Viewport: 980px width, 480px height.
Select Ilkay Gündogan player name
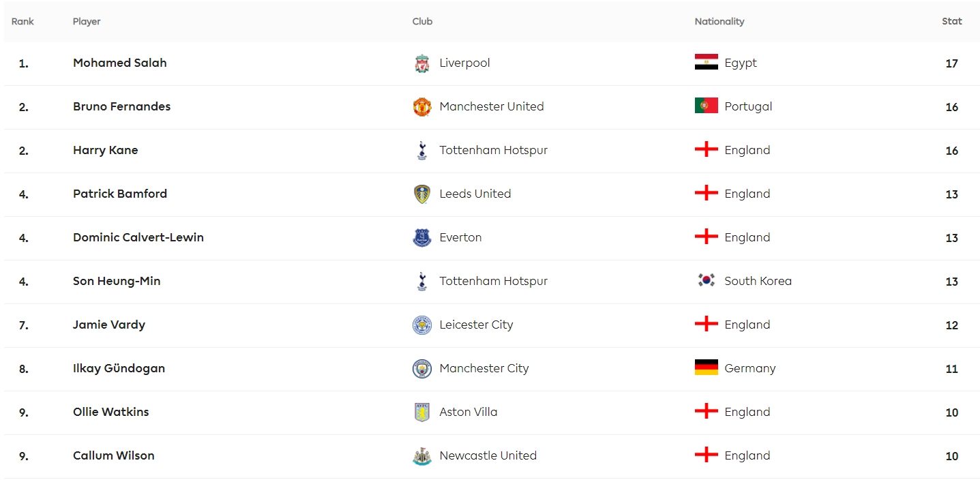(x=119, y=368)
